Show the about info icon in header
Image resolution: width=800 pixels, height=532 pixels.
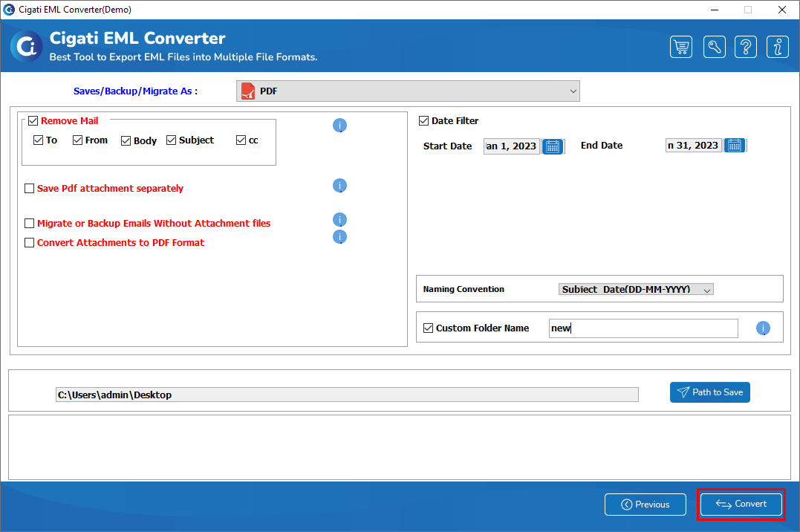[778, 48]
